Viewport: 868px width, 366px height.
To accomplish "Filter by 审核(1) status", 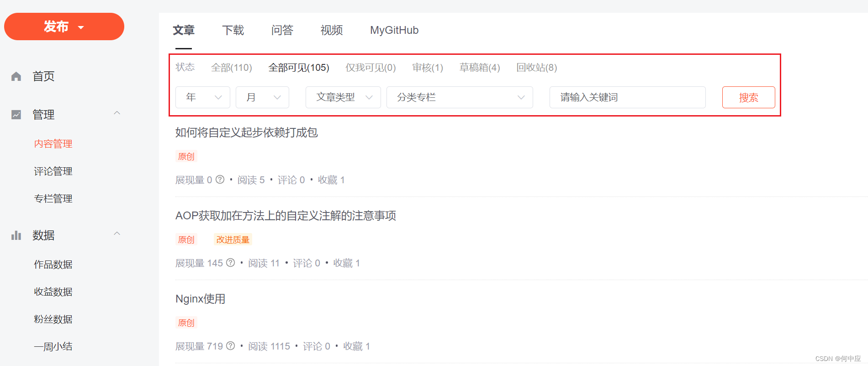I will pos(428,68).
